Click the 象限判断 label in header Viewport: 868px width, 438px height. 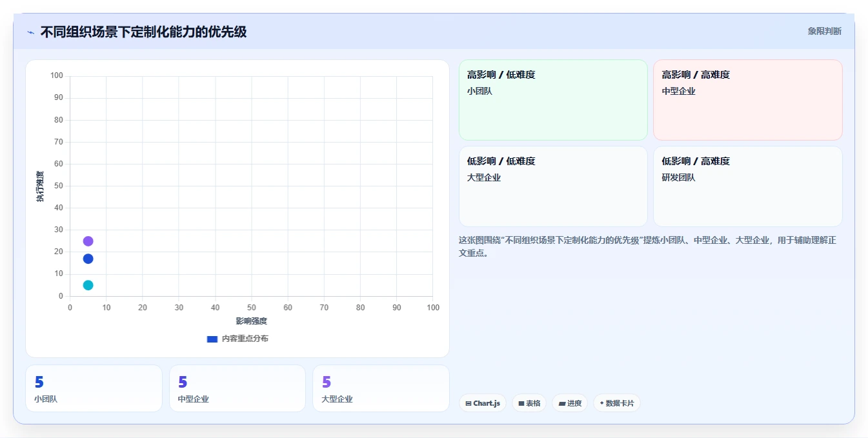824,31
